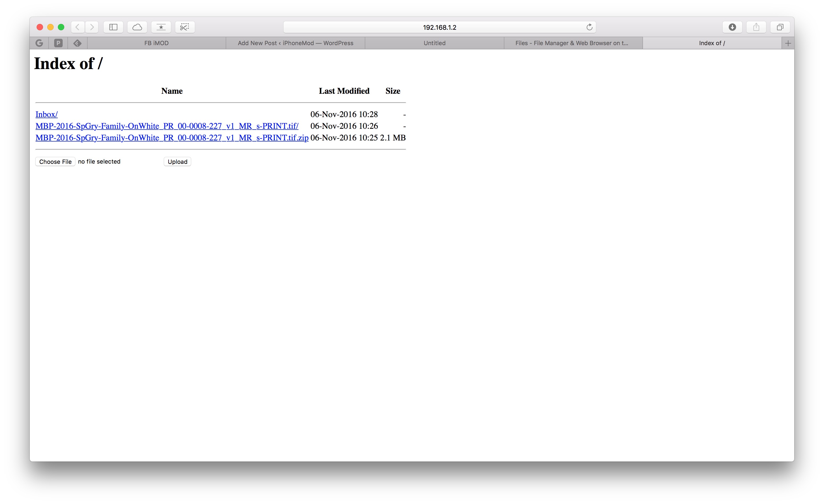Switch to the FB iMOD tab
Image resolution: width=824 pixels, height=504 pixels.
[157, 43]
